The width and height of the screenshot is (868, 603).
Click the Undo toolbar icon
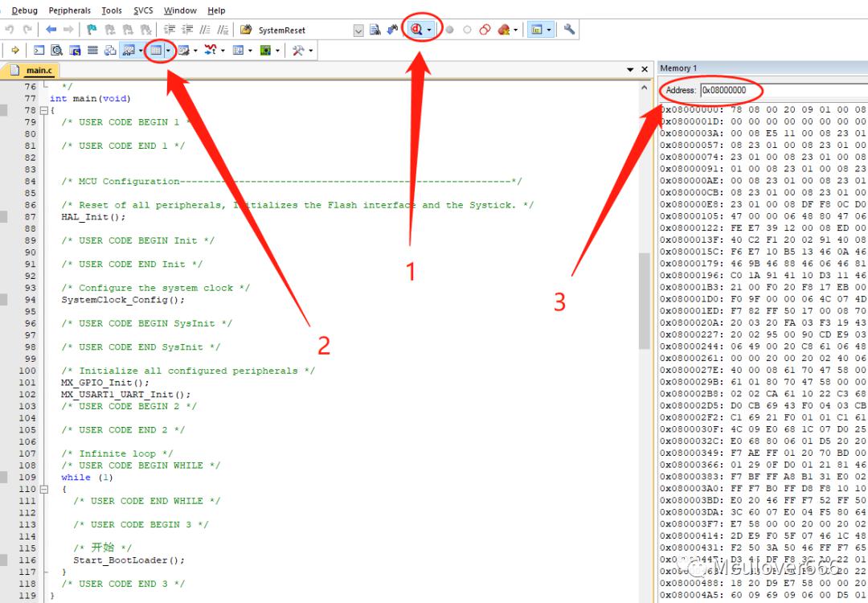click(10, 30)
